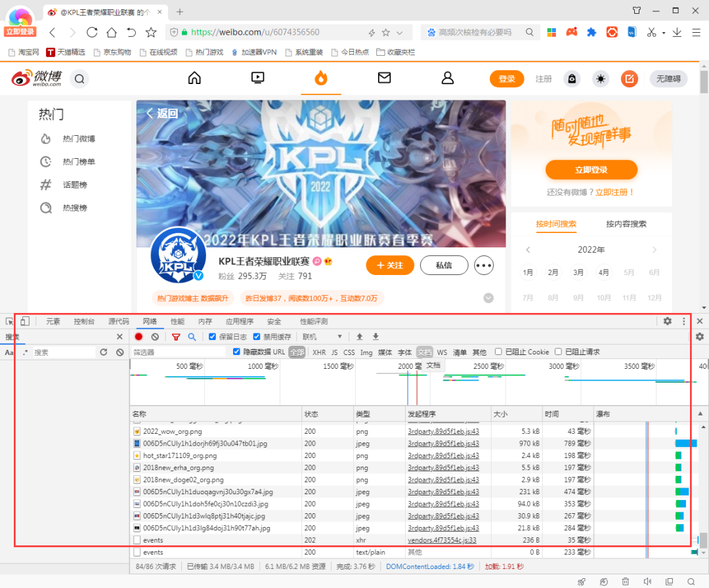Viewport: 709px width, 588px height.
Task: Click the browser refresh icon
Action: (92, 32)
